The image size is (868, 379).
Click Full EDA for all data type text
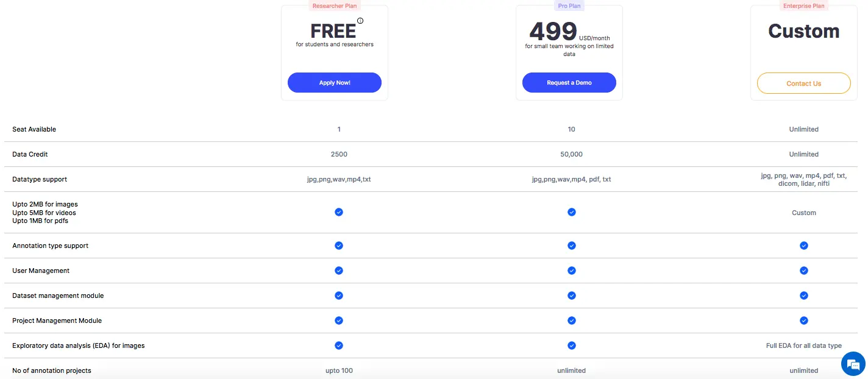pyautogui.click(x=804, y=345)
